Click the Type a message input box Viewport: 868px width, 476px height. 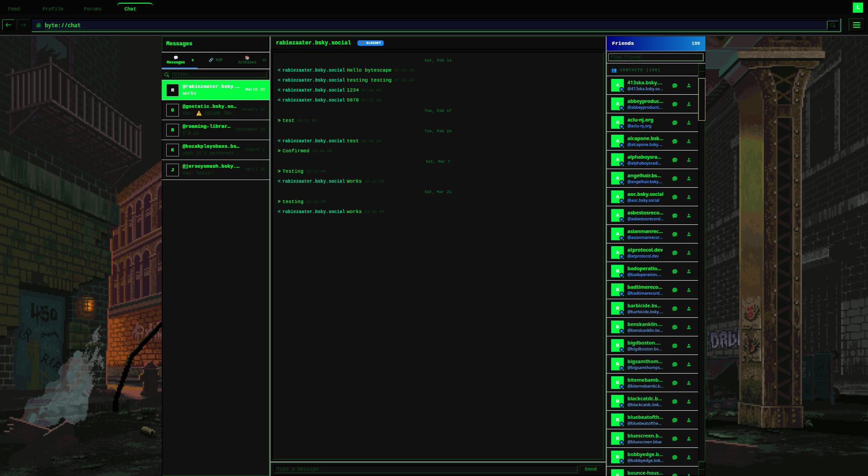pyautogui.click(x=425, y=469)
